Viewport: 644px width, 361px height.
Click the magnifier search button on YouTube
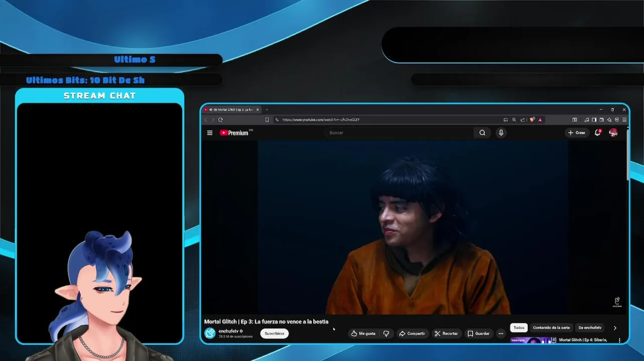tap(482, 133)
